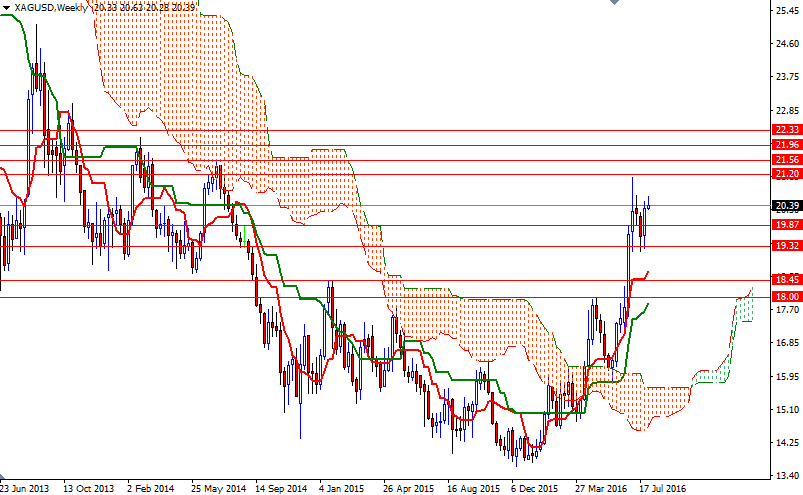Select the 21.56 red price label

pos(787,160)
